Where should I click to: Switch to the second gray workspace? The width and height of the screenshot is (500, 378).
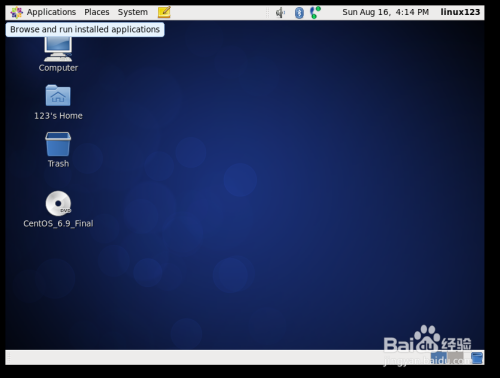tap(455, 358)
